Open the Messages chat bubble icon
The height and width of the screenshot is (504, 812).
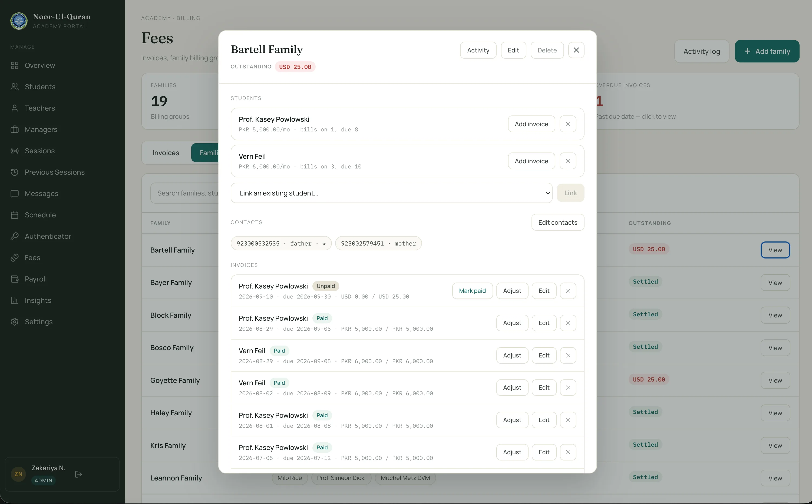pos(14,193)
